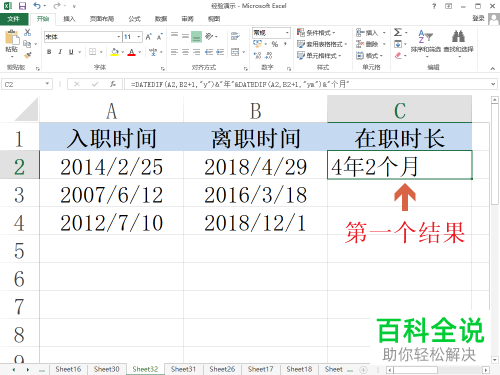Screen dimensions: 500x375
Task: Insert an AutoSum with the sigma icon
Action: click(398, 32)
